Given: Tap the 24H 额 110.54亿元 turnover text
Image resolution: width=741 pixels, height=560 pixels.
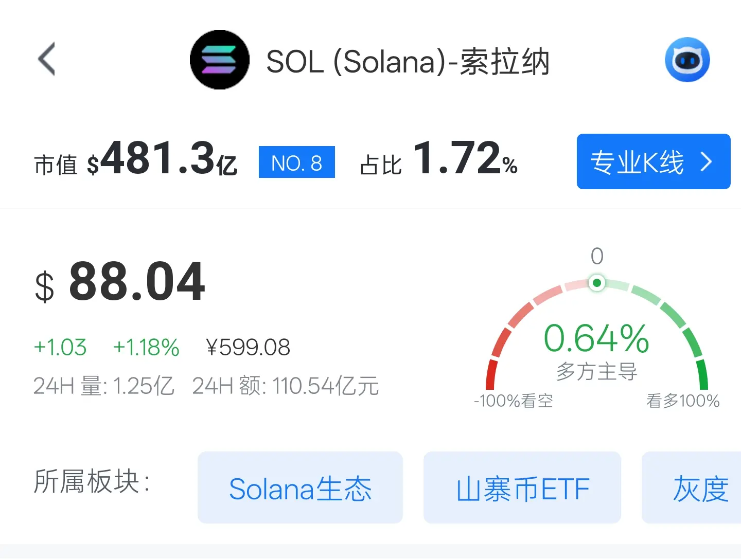Looking at the screenshot, I should click(286, 386).
